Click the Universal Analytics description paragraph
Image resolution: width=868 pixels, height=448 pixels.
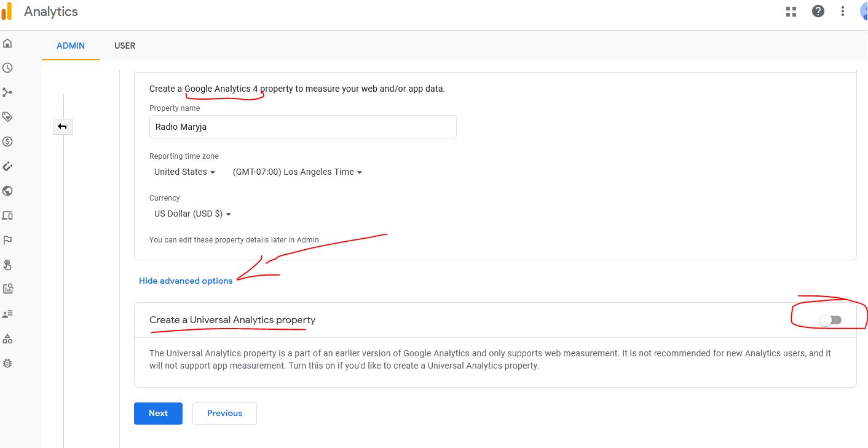coord(490,359)
